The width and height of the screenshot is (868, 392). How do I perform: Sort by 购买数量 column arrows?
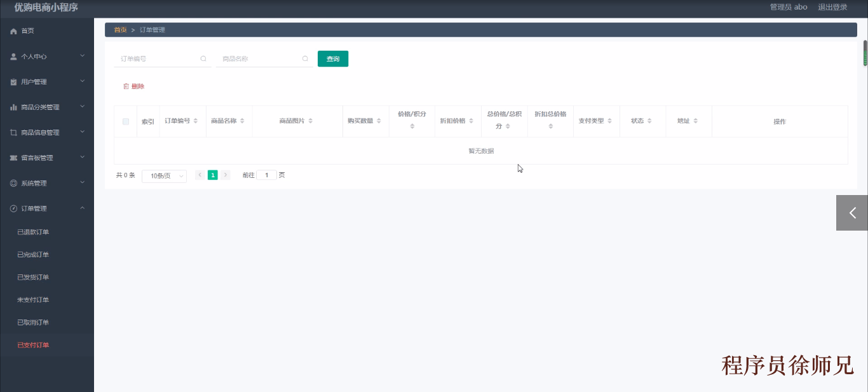click(x=379, y=121)
